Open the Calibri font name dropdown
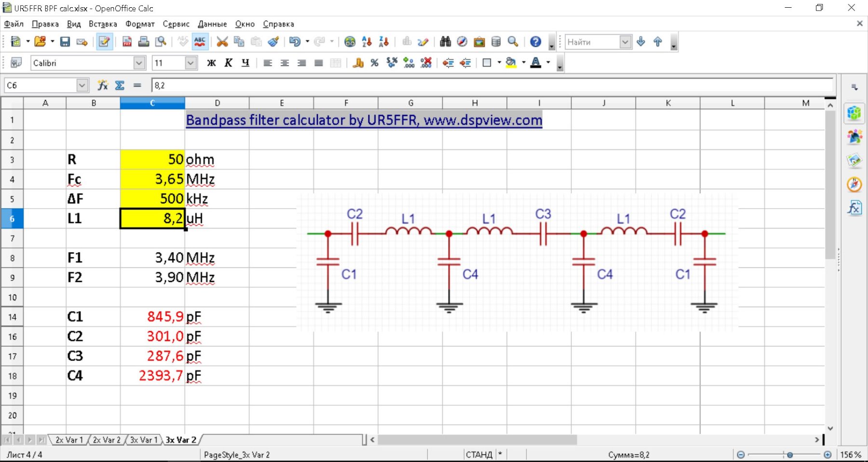The width and height of the screenshot is (868, 462). 139,63
